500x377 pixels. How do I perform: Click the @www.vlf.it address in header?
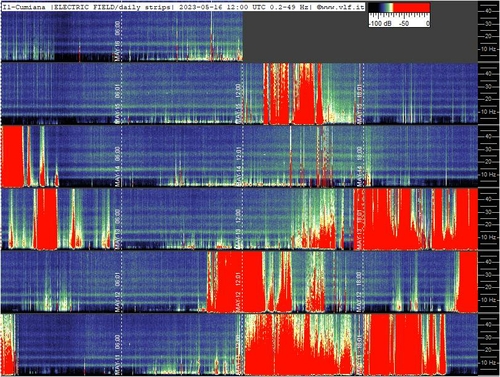[339, 7]
